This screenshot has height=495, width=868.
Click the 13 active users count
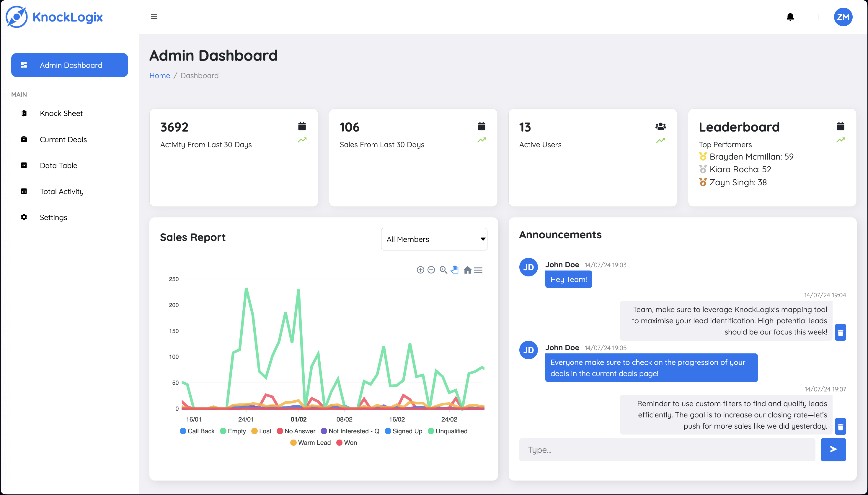click(525, 127)
